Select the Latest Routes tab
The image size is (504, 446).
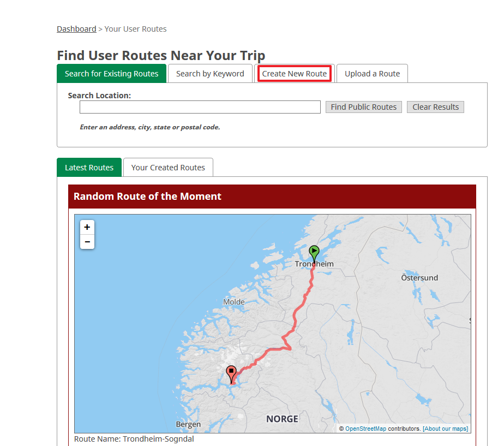coord(89,168)
